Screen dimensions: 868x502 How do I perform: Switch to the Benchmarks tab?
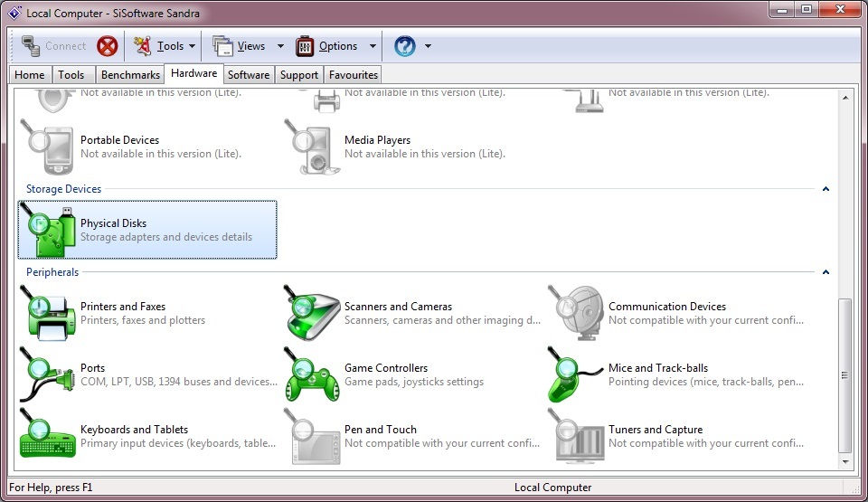(130, 75)
